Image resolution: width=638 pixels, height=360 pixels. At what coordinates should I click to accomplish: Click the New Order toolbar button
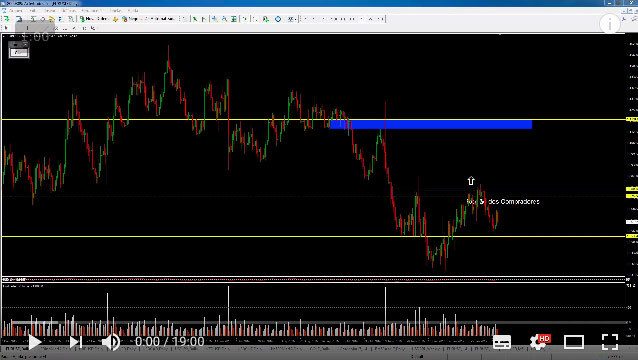[x=94, y=19]
